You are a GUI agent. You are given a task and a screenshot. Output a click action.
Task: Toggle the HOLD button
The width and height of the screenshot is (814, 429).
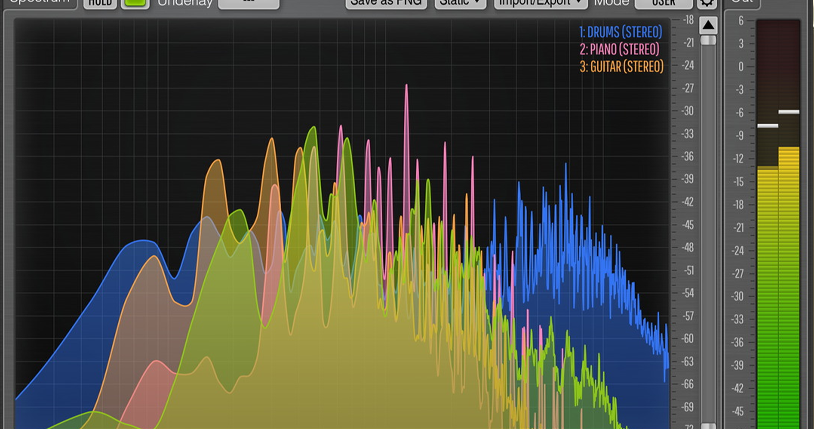pyautogui.click(x=99, y=3)
